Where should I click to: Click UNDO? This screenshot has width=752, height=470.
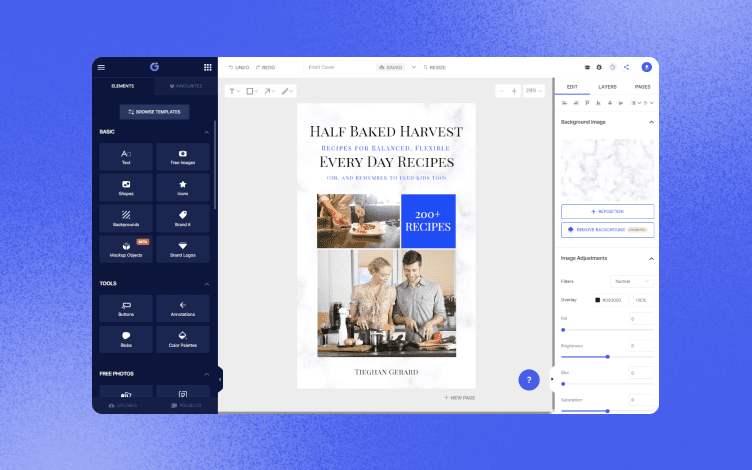[238, 67]
